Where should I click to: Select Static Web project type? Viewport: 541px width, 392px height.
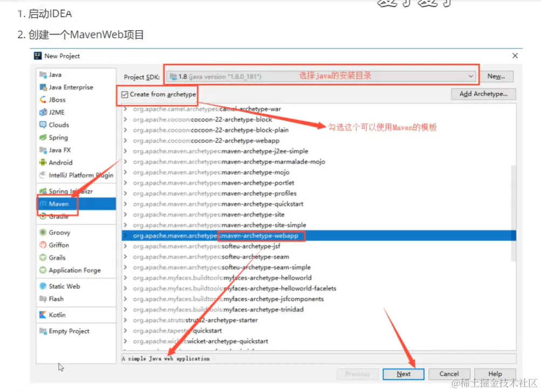tap(76, 286)
